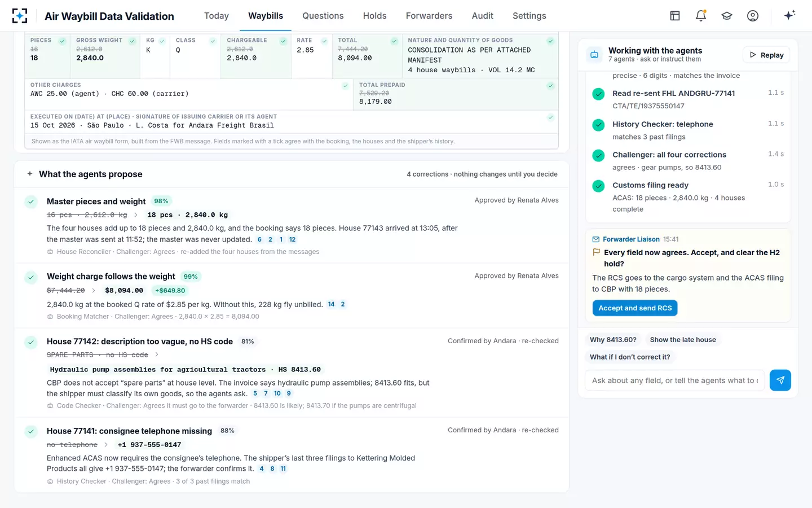
Task: Click green check on History Checker: telephone step
Action: coord(599,125)
